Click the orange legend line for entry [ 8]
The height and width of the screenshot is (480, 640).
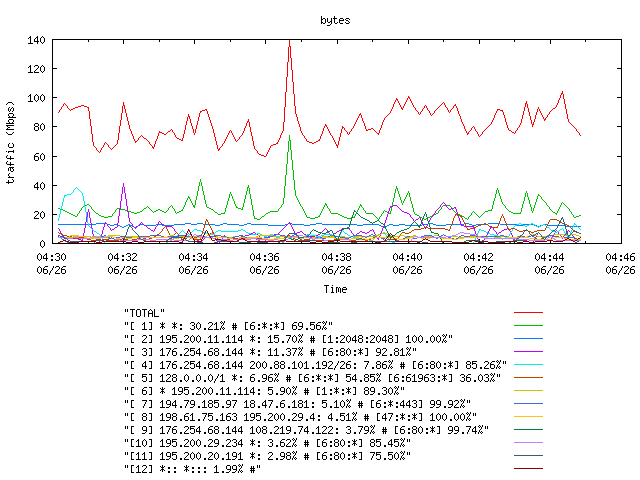[528, 417]
